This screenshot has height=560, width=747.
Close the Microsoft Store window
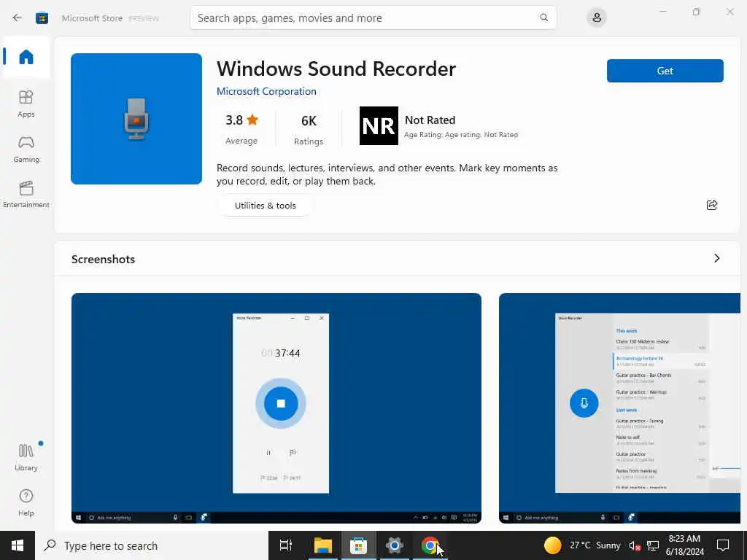[729, 12]
